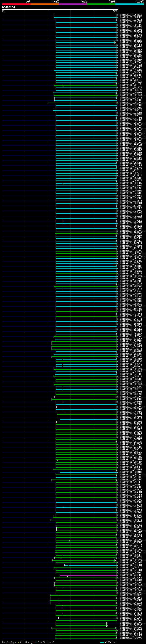Select hit label UniRef100_B4Q8U0
The height and width of the screenshot is (644, 146).
coord(131,342)
